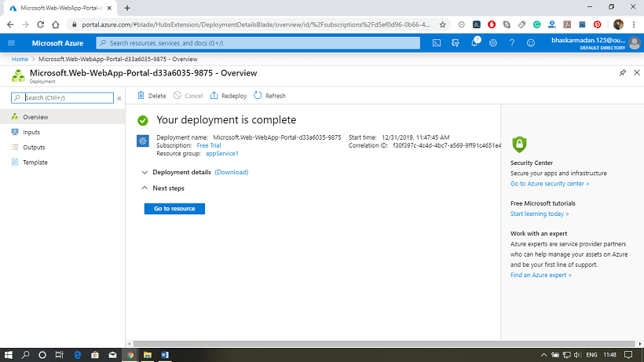Image resolution: width=644 pixels, height=362 pixels.
Task: Open Inputs in the left menu
Action: 62,132
